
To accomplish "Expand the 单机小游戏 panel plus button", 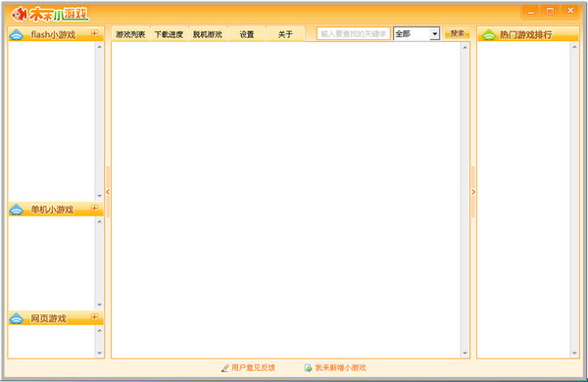I will (94, 208).
